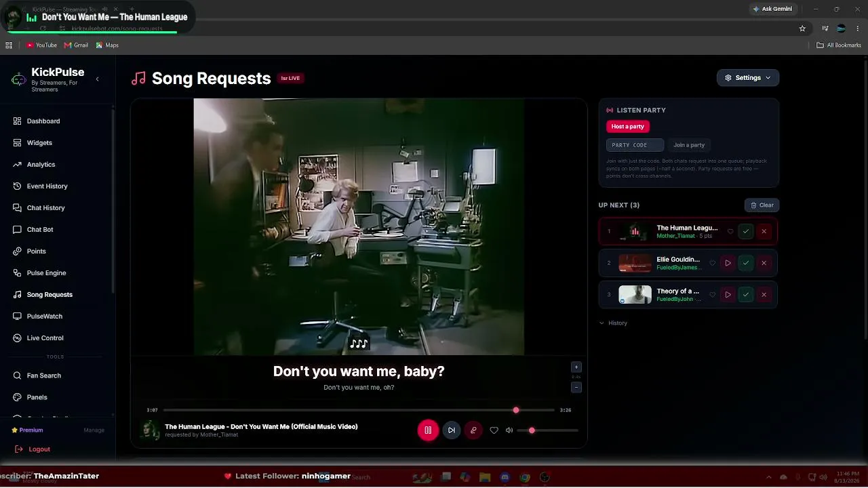Image resolution: width=868 pixels, height=488 pixels.
Task: Click the Manage premium link
Action: click(94, 430)
